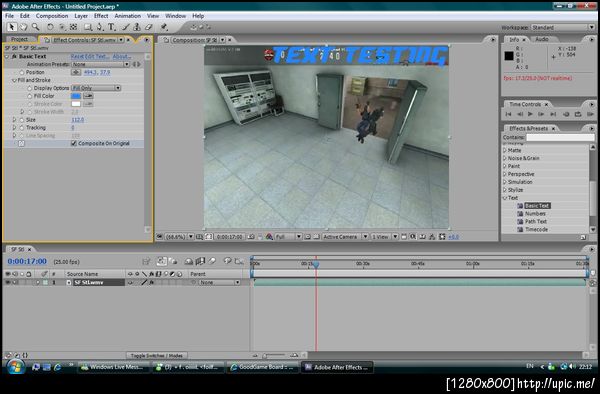This screenshot has height=394, width=600.
Task: Select the Horizontal Type tool
Action: click(111, 27)
